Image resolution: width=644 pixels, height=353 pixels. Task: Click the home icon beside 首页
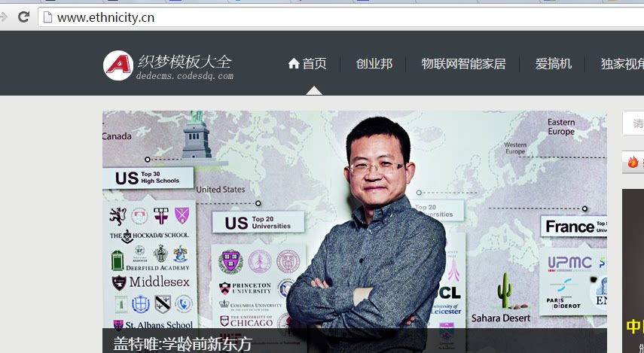point(294,64)
